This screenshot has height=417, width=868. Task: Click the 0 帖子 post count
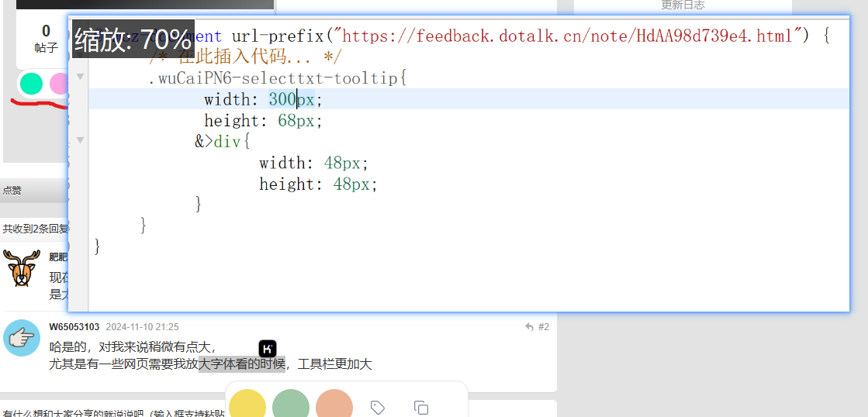tap(46, 38)
